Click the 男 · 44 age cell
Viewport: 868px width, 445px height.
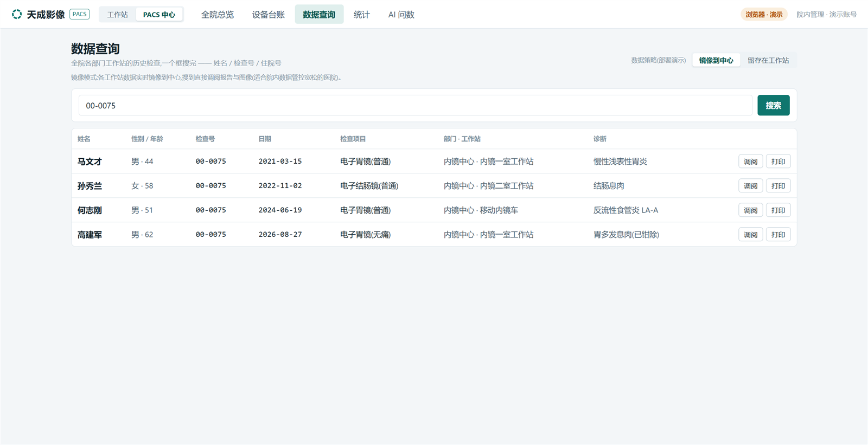point(142,162)
